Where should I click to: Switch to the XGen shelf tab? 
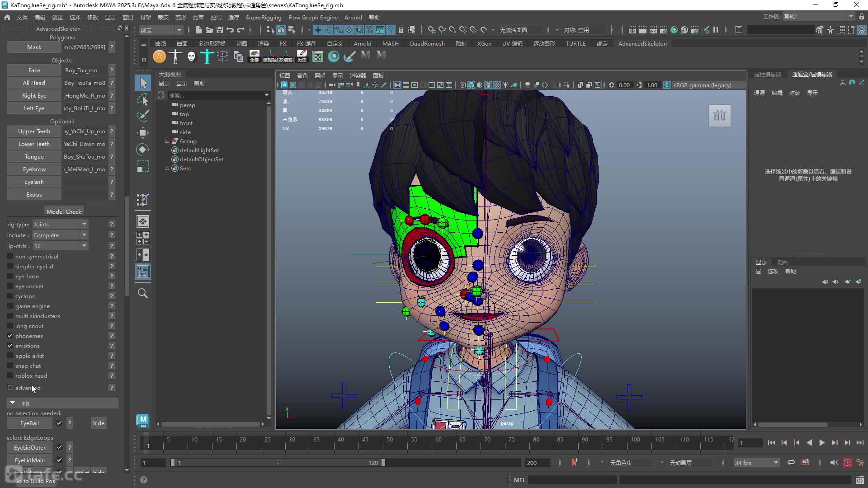(484, 43)
